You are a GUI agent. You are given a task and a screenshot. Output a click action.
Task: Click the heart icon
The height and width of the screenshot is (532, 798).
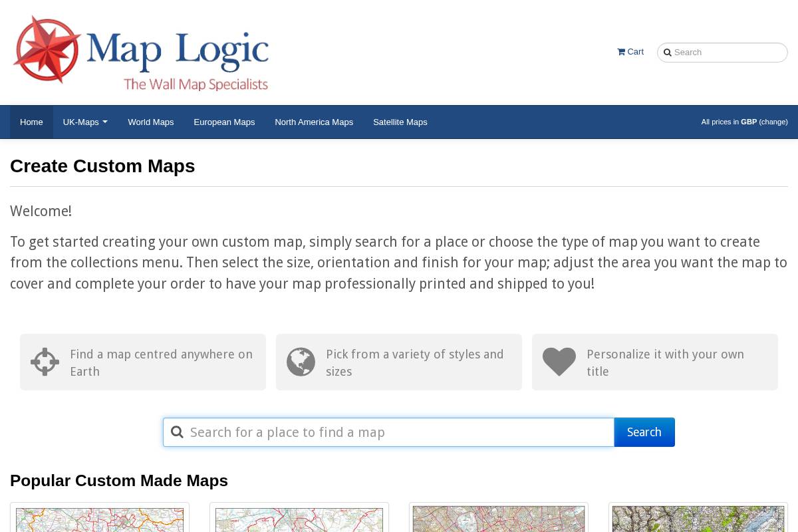[x=559, y=362]
